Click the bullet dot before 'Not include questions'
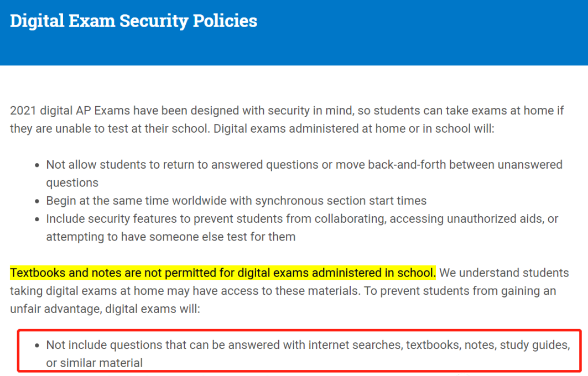This screenshot has width=588, height=376. click(37, 346)
